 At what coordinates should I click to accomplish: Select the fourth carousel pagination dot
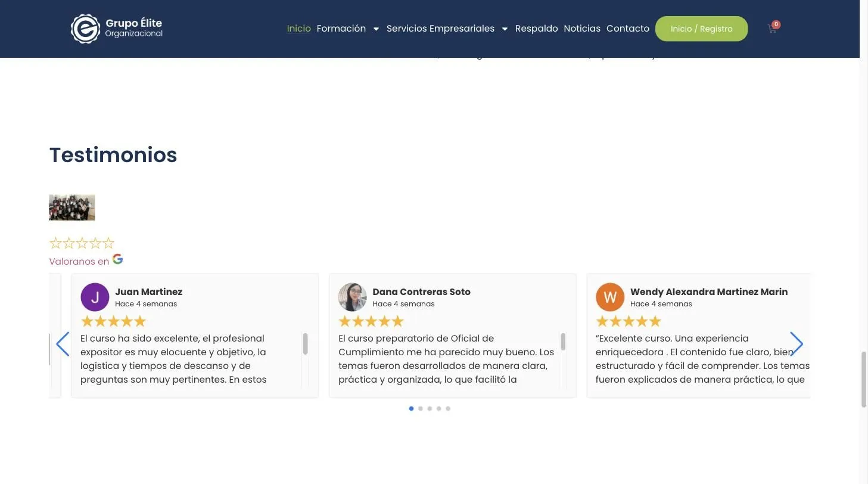pyautogui.click(x=439, y=408)
